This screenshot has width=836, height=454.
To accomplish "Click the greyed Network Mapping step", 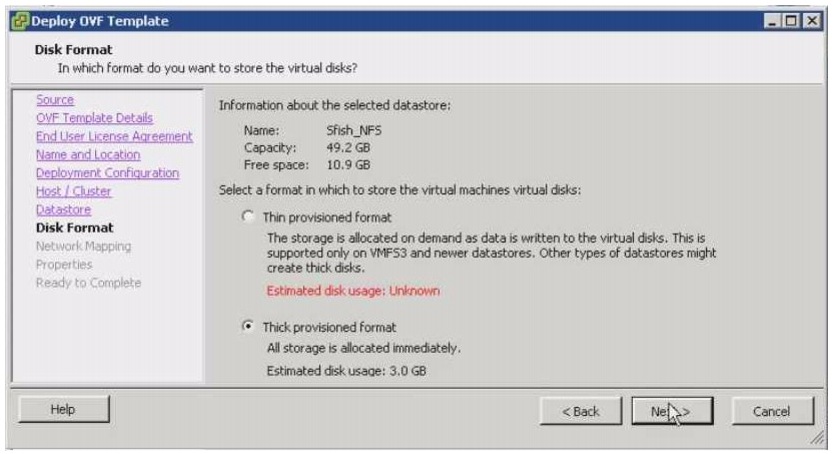I will click(83, 246).
